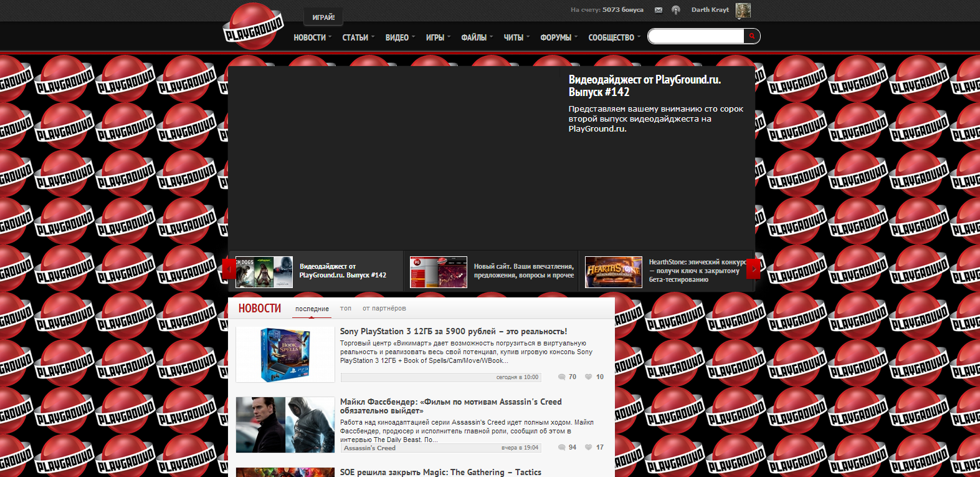
Task: Click the 17 likes count
Action: click(x=600, y=448)
